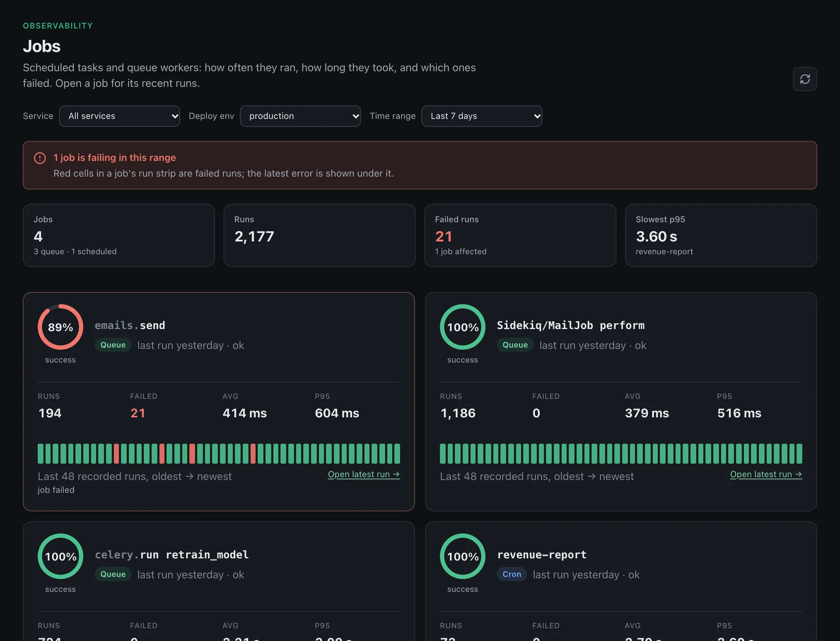Click the 1,186 runs value

(x=458, y=413)
